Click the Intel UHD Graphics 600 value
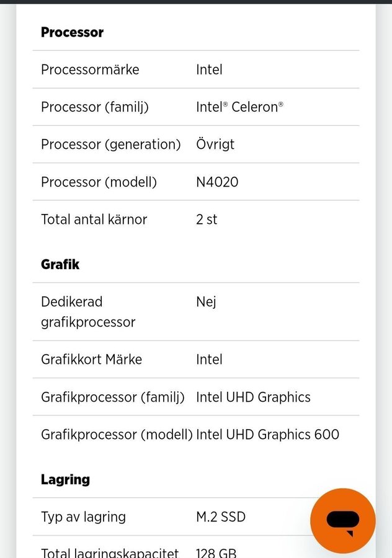Screen dimensions: 392x558 pyautogui.click(x=267, y=435)
